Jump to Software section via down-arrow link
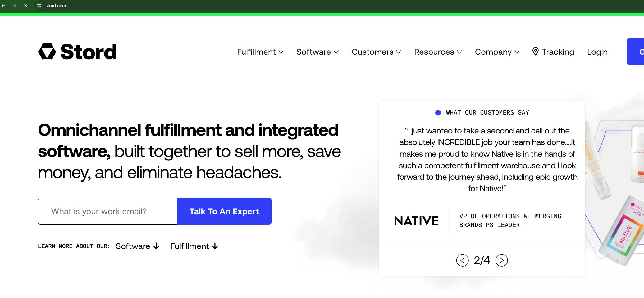644x298 pixels. coord(137,246)
